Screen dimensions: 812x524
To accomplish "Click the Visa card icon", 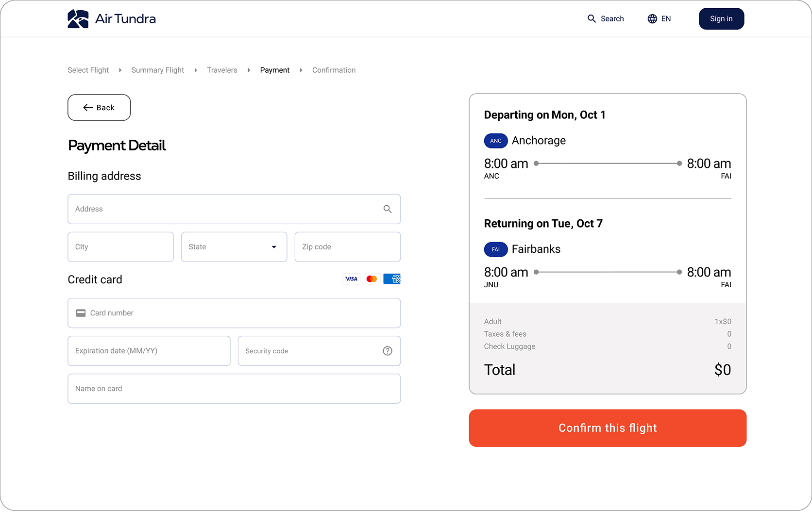I will coord(351,279).
